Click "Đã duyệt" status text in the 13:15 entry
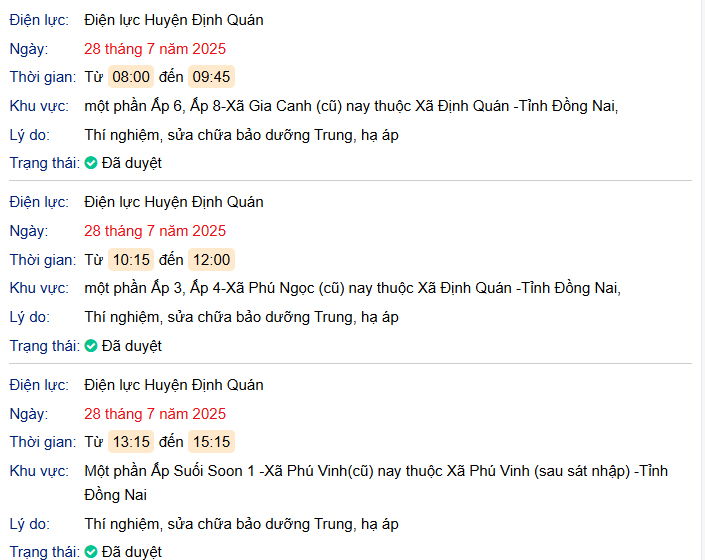 (x=131, y=551)
